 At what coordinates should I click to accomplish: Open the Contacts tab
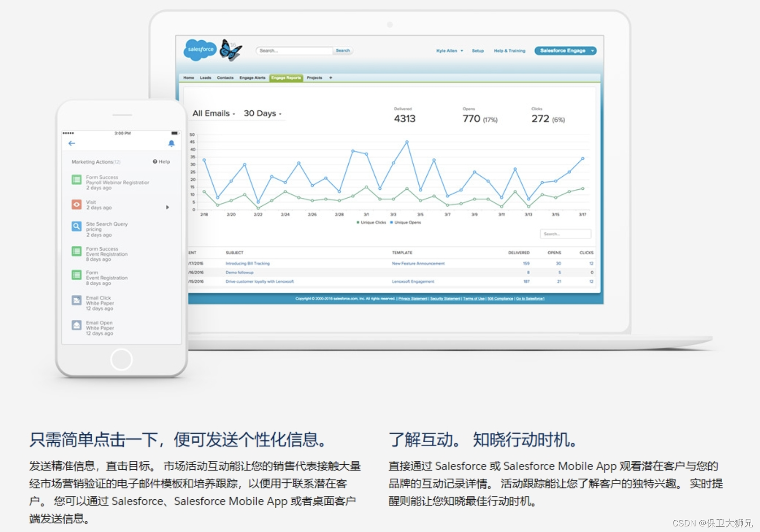tap(225, 78)
